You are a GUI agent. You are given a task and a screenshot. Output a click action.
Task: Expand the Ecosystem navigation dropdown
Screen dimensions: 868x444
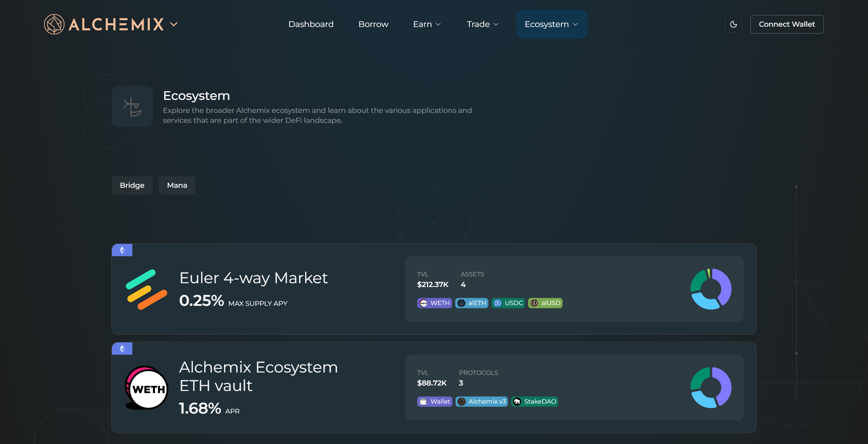552,24
